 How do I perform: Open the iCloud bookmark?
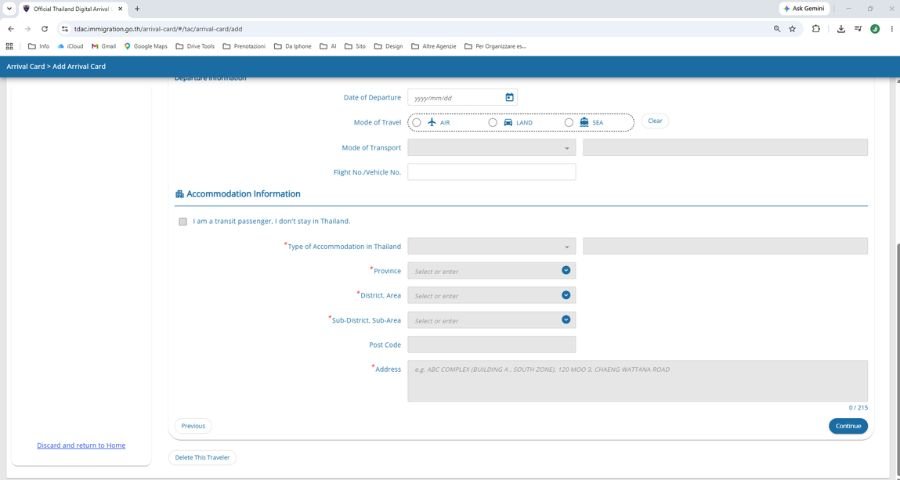[70, 46]
